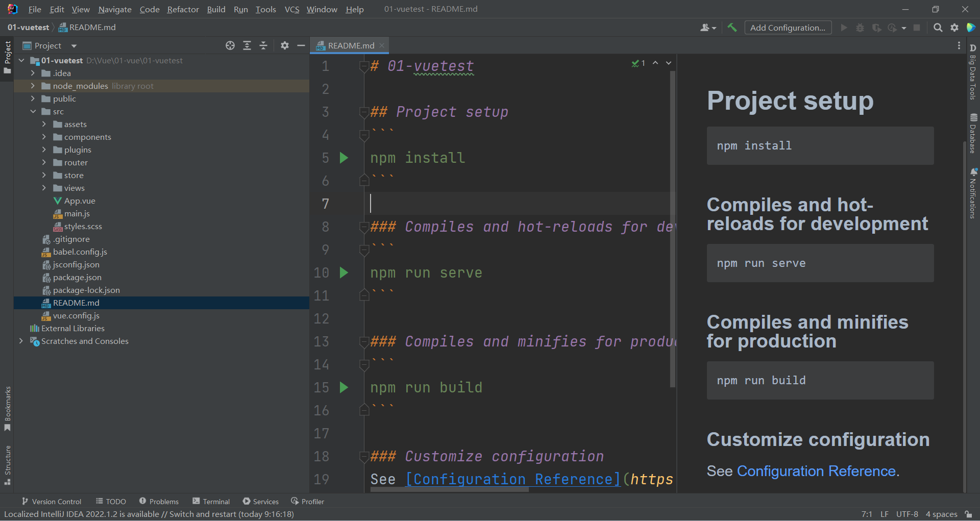Run npm install from gutter arrow

(x=344, y=158)
